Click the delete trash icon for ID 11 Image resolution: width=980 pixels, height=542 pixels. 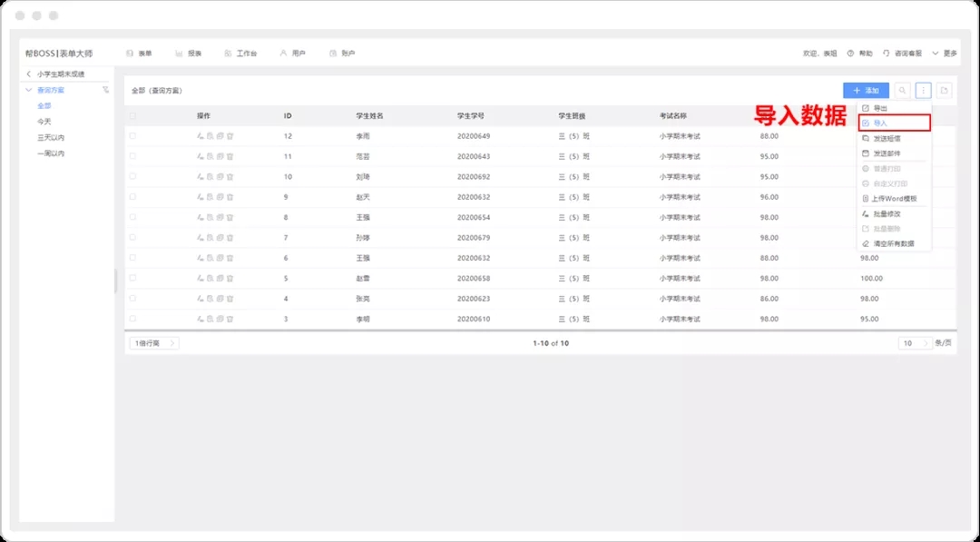230,156
